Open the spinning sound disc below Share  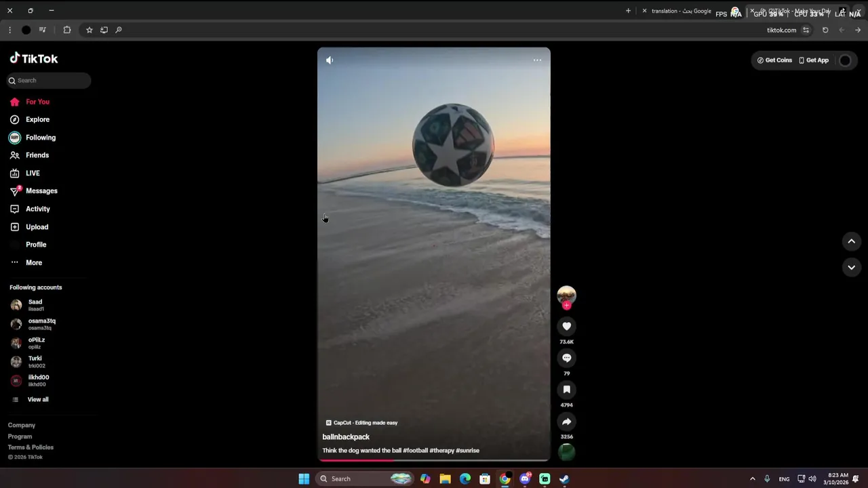coord(566,452)
